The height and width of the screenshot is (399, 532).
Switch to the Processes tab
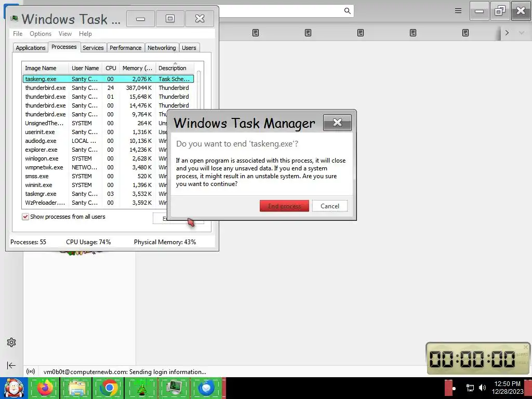tap(64, 47)
